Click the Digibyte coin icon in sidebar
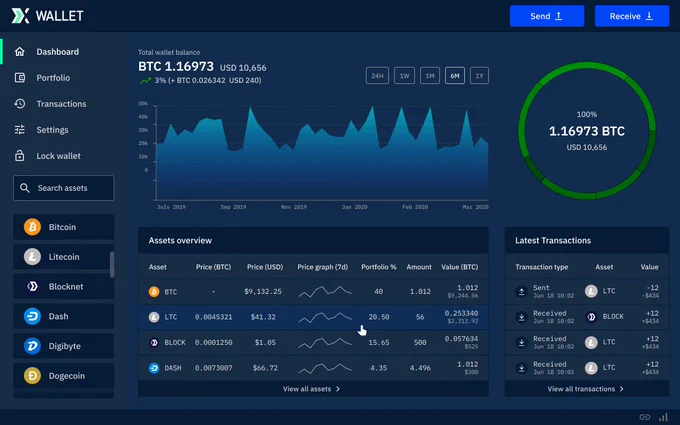680x425 pixels. point(32,346)
